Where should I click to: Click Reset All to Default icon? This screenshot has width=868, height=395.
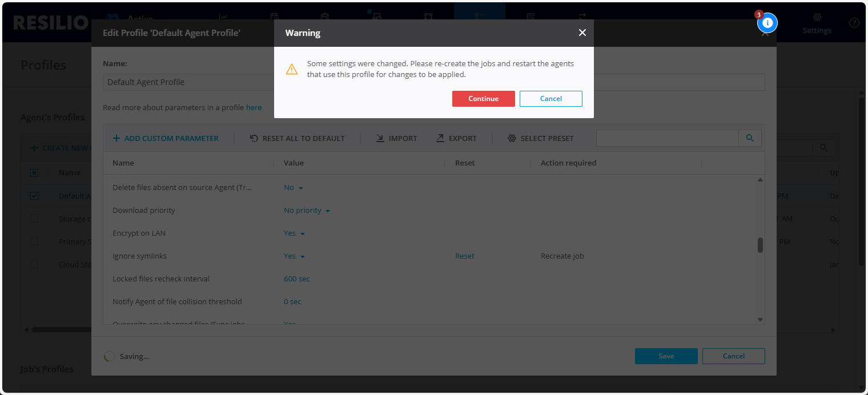coord(254,138)
